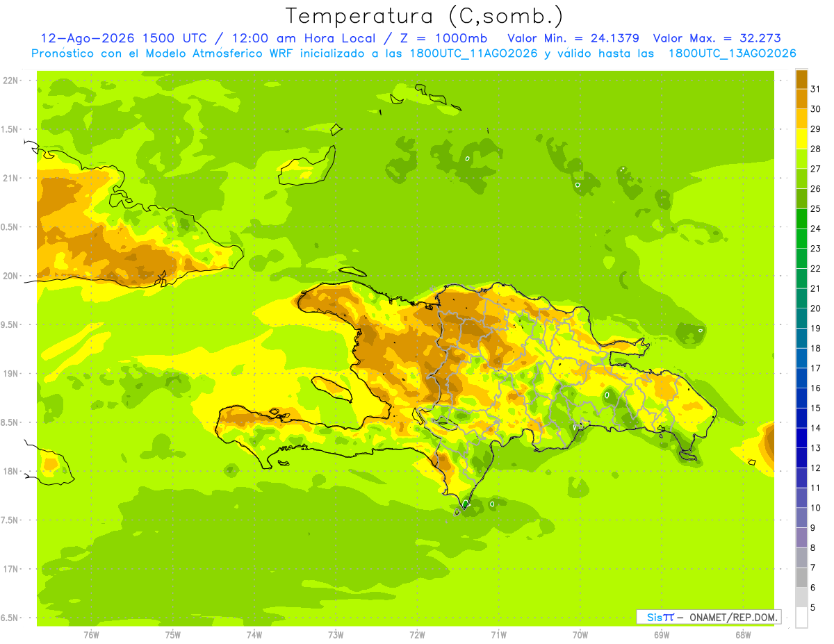Click the '73W' longitude axis label
834x644 pixels.
[336, 634]
